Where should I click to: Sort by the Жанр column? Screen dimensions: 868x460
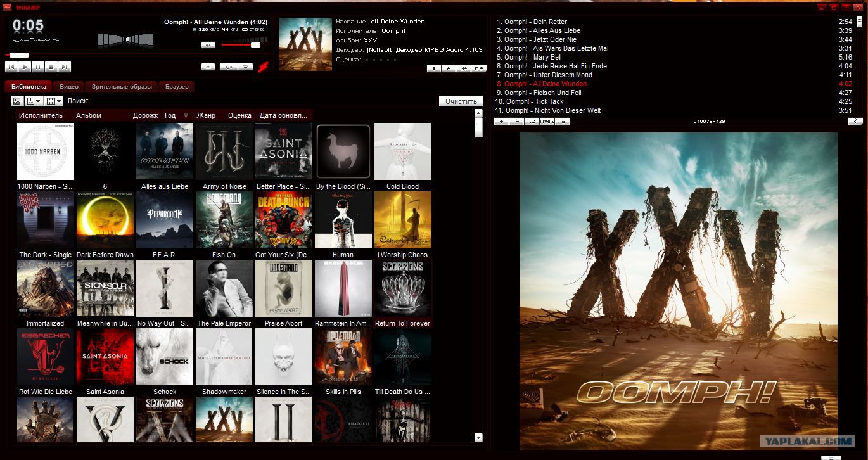(209, 115)
